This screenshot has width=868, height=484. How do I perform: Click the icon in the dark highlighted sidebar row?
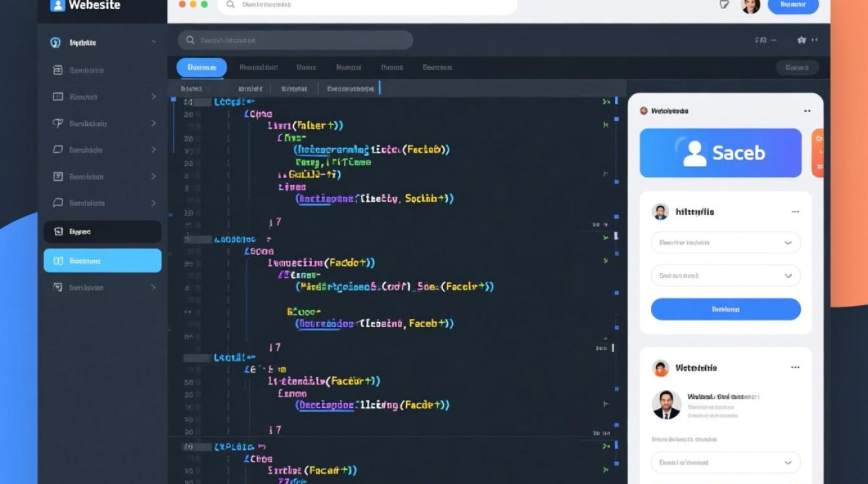(x=57, y=231)
